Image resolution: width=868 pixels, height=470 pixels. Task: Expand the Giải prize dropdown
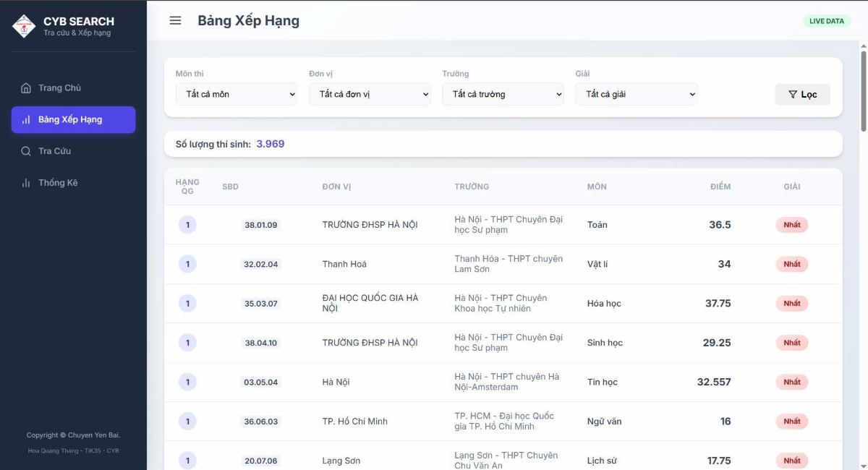[636, 94]
